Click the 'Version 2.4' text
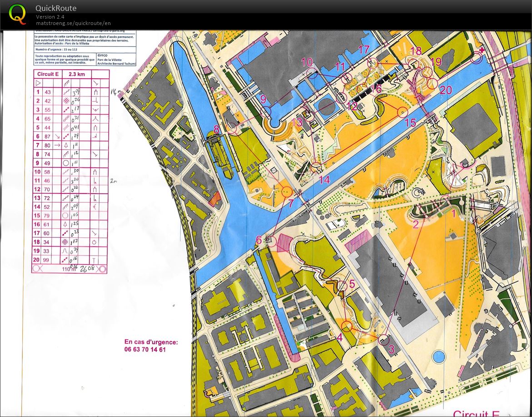Viewport: 532px width, 417px height. pyautogui.click(x=50, y=17)
